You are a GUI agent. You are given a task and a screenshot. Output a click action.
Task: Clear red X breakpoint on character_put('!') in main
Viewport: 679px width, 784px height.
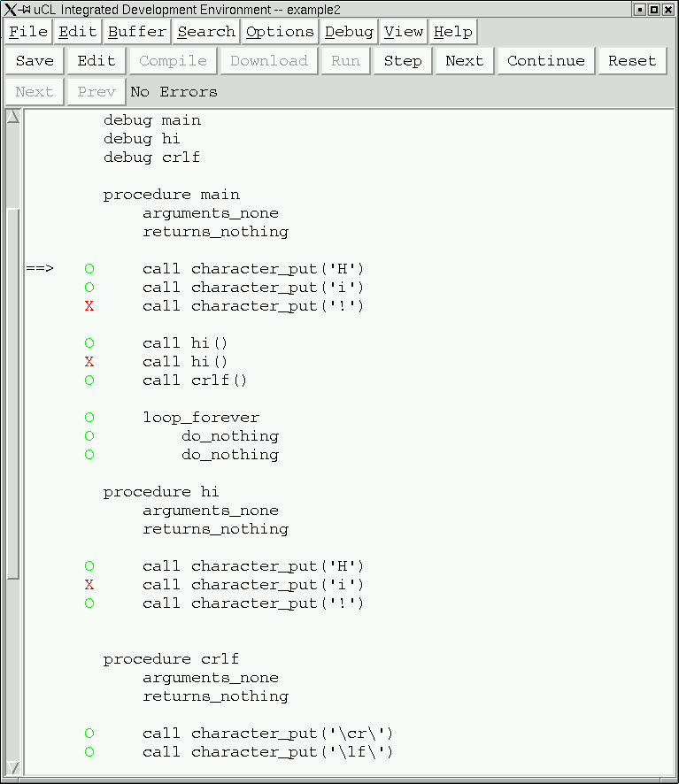(89, 306)
